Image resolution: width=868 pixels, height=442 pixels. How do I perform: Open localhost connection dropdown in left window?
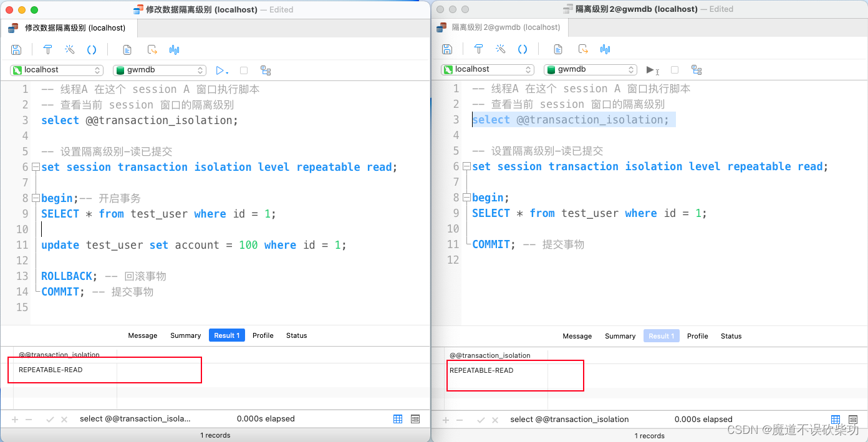coord(57,70)
